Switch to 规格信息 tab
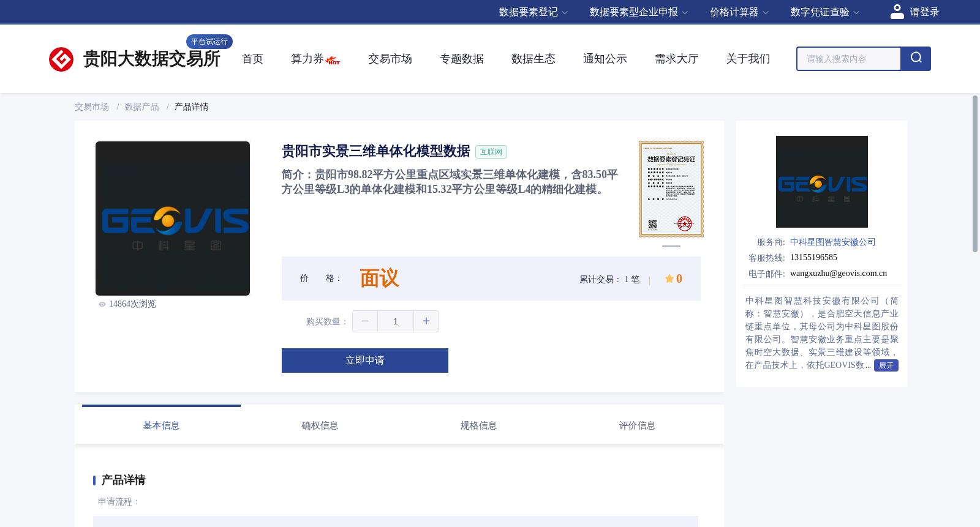980x527 pixels. click(x=478, y=425)
